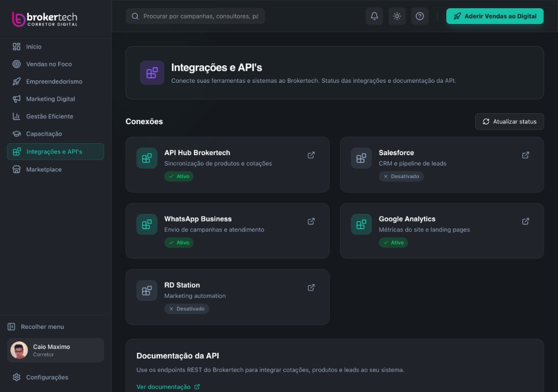Open Google Analytics external link icon
Image resolution: width=558 pixels, height=392 pixels.
tap(525, 221)
